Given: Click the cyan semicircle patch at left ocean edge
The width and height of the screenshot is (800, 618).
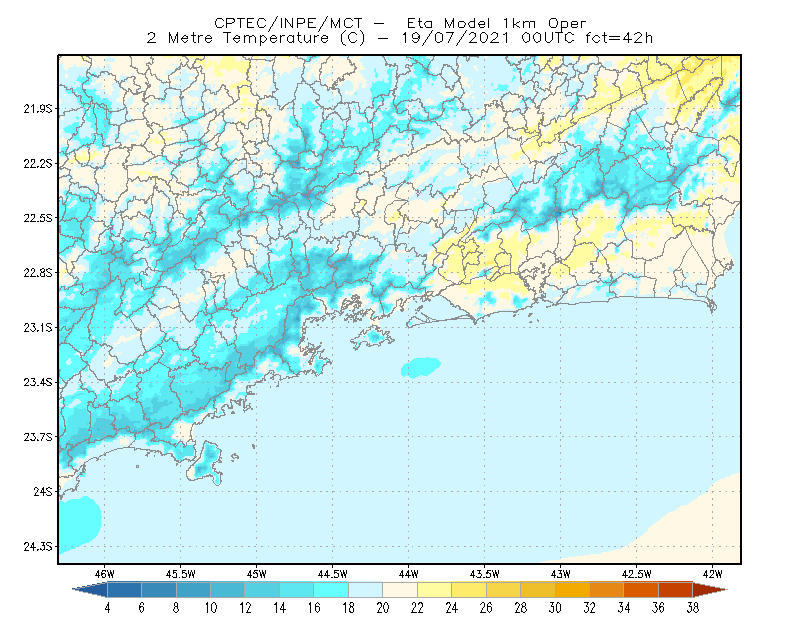Looking at the screenshot, I should pyautogui.click(x=79, y=523).
